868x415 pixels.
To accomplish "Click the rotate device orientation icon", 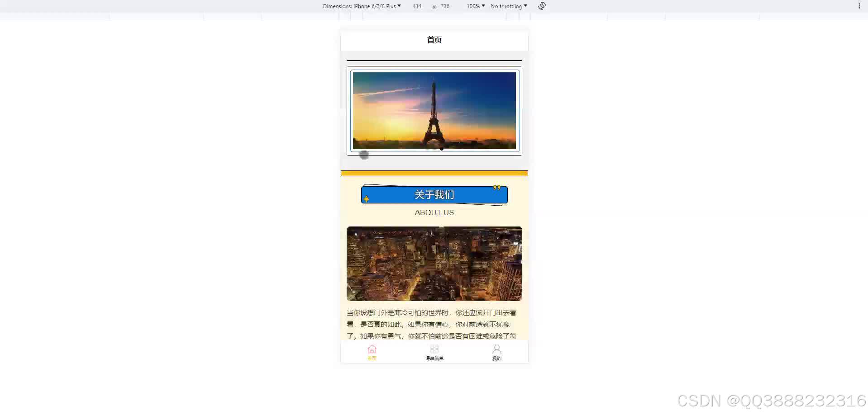I will (542, 6).
